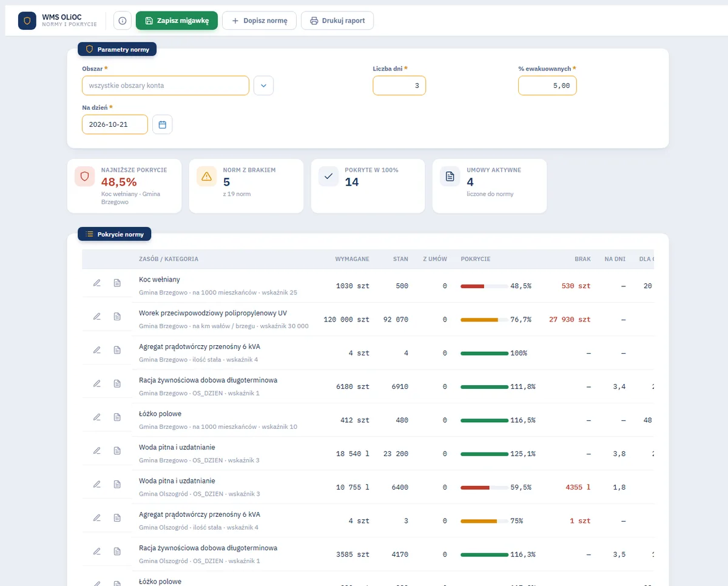Click the Liczba dni field

(x=399, y=86)
